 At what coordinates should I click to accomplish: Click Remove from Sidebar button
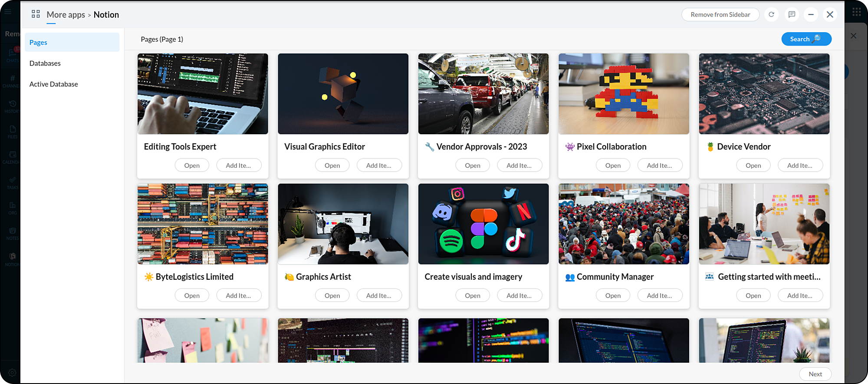720,14
